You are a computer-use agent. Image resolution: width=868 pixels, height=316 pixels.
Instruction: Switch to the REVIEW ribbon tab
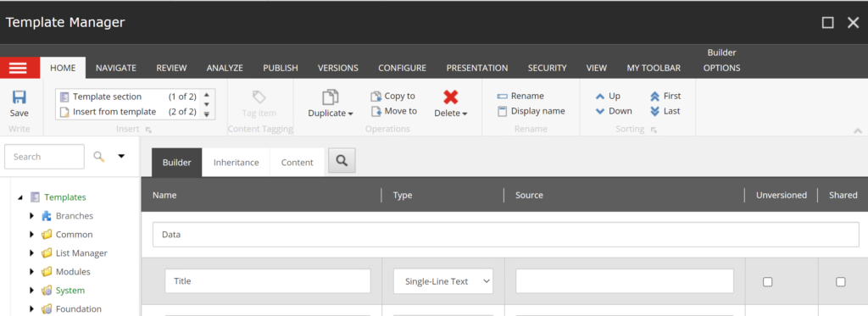tap(171, 68)
